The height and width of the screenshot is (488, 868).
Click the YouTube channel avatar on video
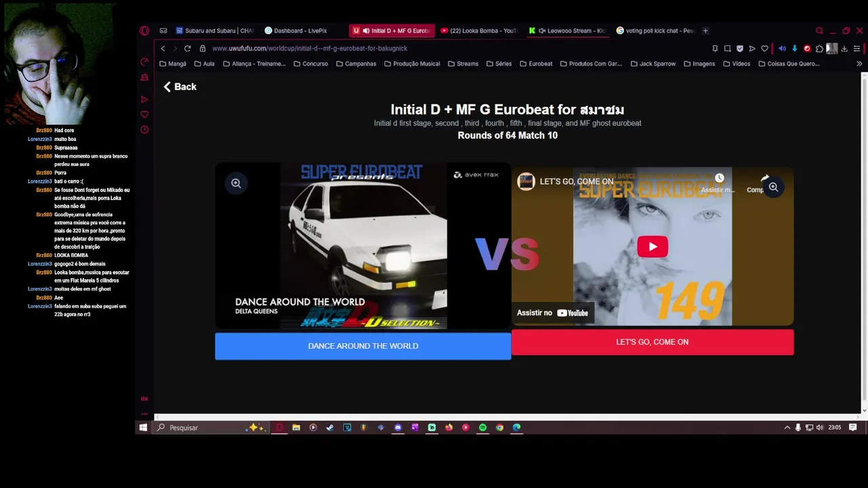coord(526,181)
